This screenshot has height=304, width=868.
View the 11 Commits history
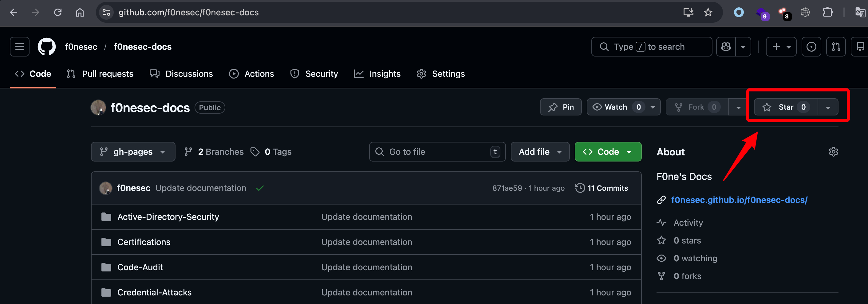click(602, 188)
